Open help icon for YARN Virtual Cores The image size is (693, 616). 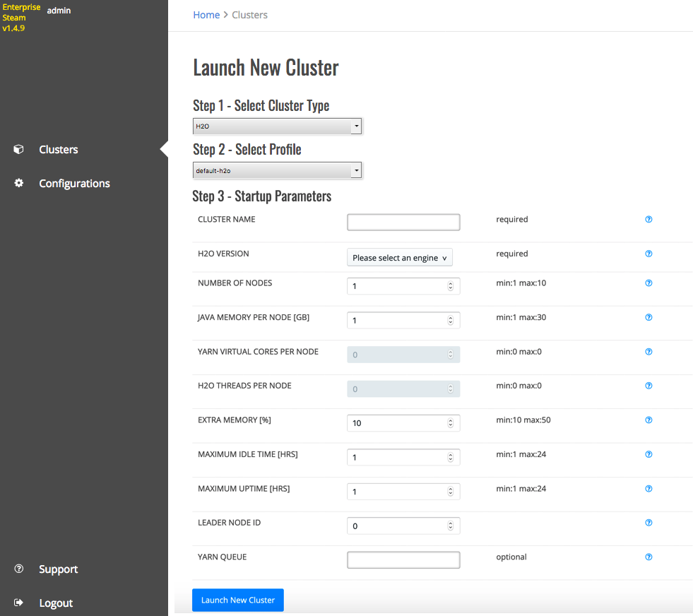click(648, 352)
